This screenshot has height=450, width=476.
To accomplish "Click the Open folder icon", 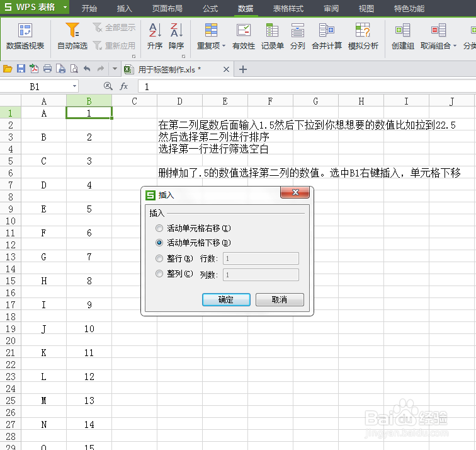I will 8,69.
